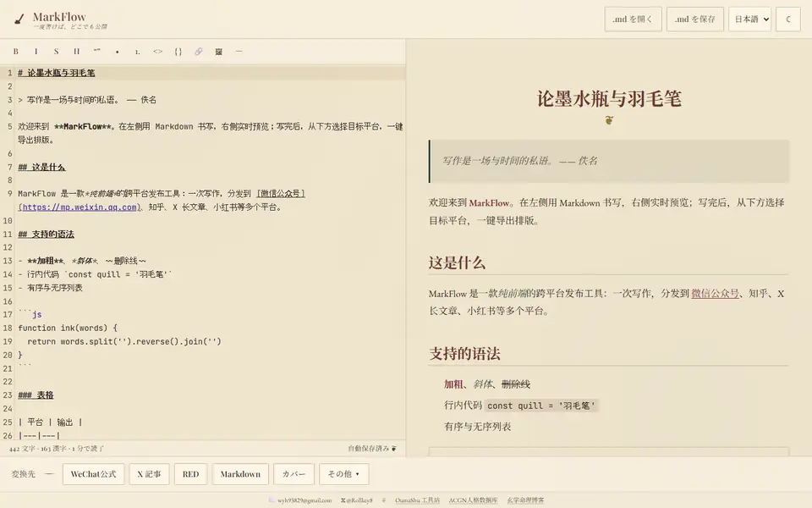Follow the 微信公众号 link in the preview

(x=716, y=294)
